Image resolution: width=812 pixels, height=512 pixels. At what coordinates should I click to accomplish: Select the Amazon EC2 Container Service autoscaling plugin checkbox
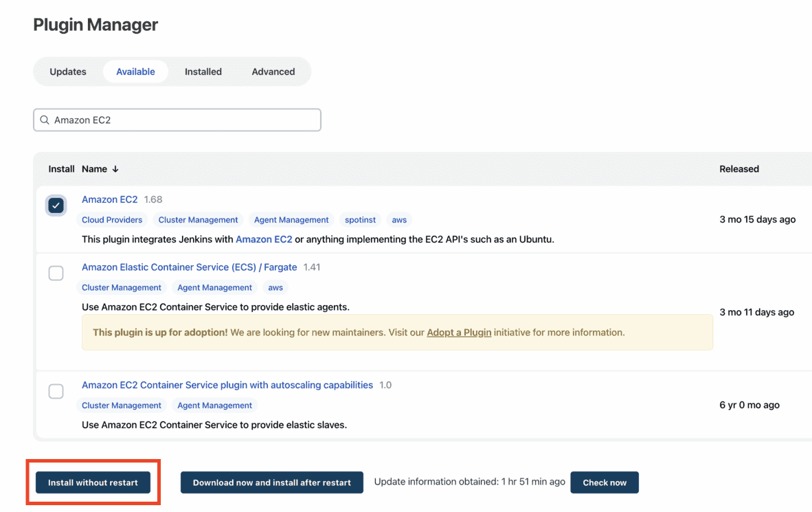tap(56, 390)
